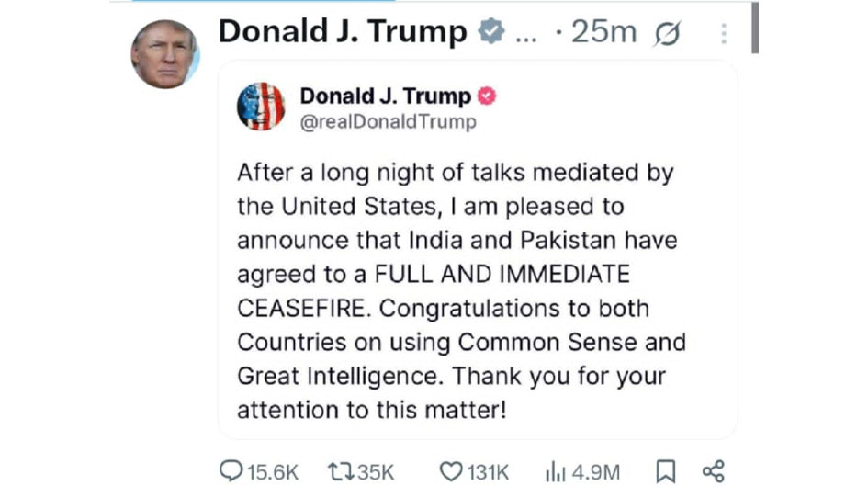Open the 25m timestamp link

(603, 32)
